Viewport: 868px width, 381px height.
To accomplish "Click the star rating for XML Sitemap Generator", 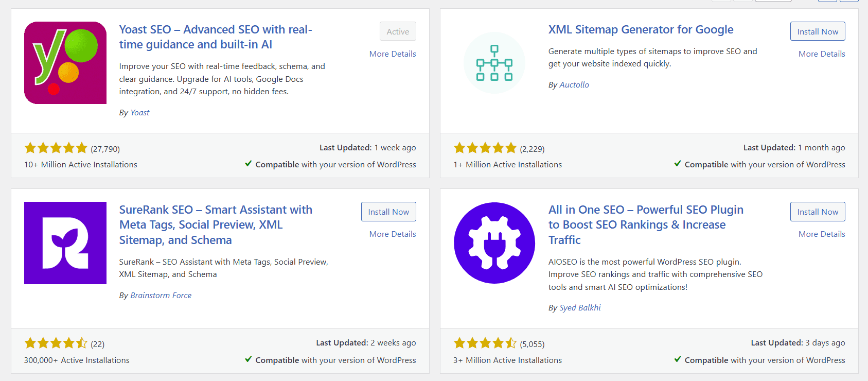I will tap(485, 148).
